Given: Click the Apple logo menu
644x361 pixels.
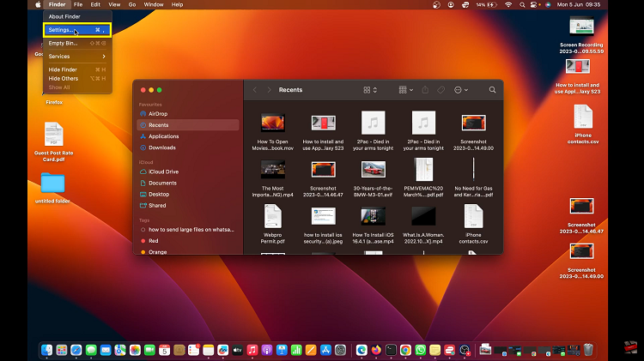Looking at the screenshot, I should tap(38, 4).
